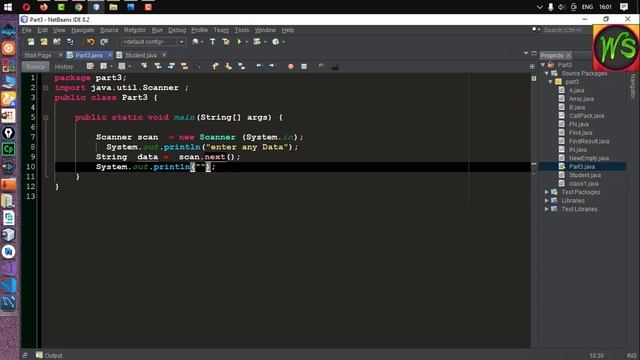Click the Stop Macro Recording icon

tap(304, 66)
